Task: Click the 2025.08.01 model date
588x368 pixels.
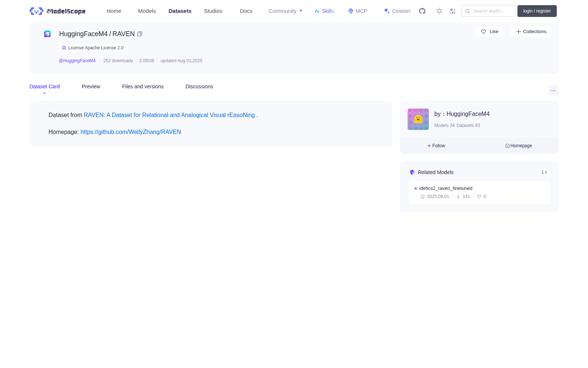Action: [x=435, y=197]
